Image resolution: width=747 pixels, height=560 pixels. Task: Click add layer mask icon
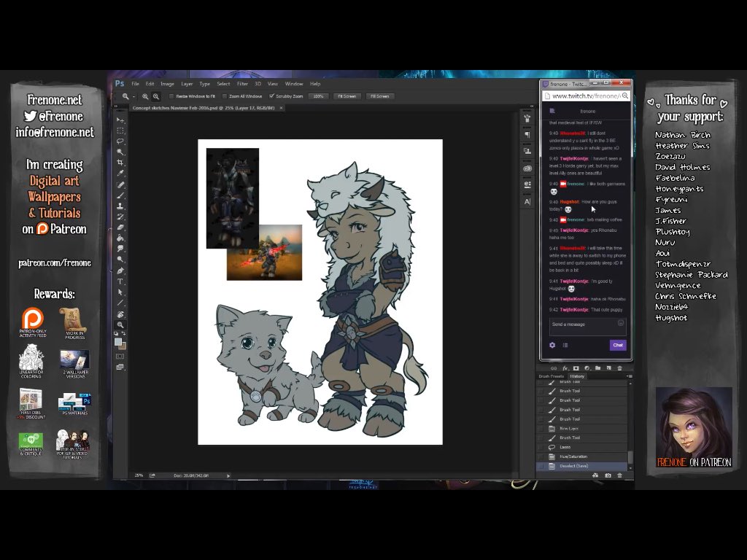576,368
